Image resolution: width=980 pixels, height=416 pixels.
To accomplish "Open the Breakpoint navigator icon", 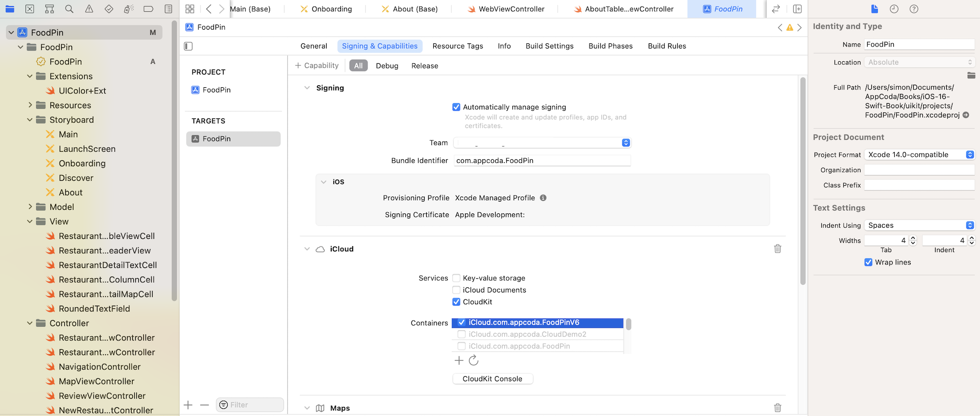I will point(149,9).
